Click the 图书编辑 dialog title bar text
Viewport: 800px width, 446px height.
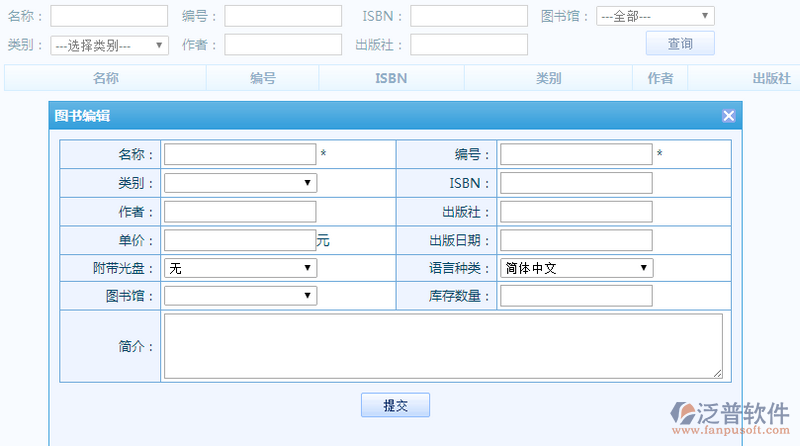pyautogui.click(x=82, y=116)
